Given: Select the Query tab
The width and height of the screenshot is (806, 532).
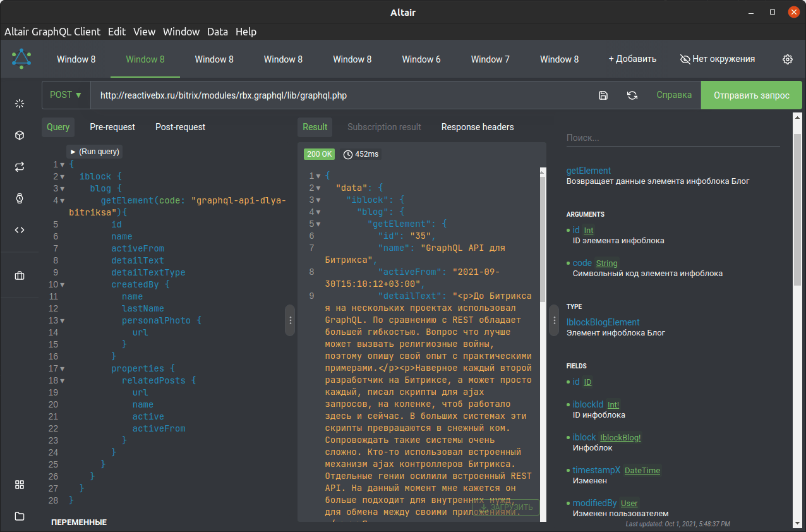Looking at the screenshot, I should 58,127.
